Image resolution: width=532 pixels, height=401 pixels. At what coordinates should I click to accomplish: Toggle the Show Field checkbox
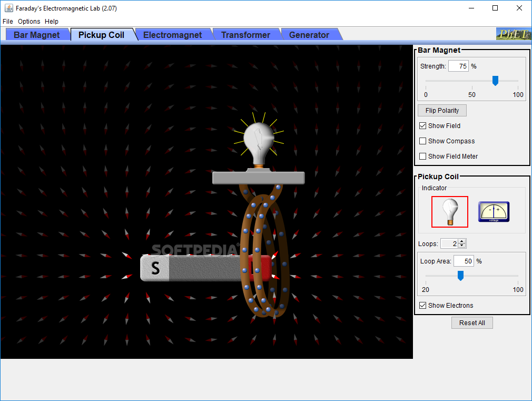click(x=423, y=126)
